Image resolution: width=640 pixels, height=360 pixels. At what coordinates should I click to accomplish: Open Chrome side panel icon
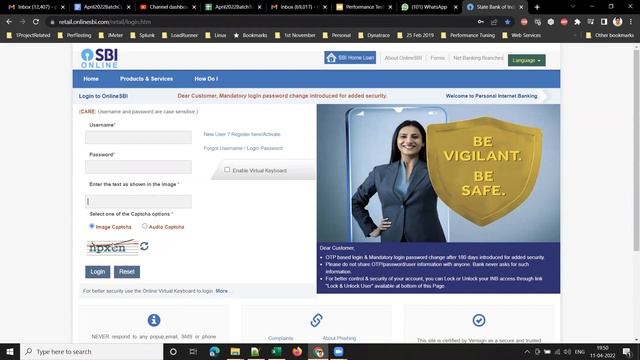(x=604, y=22)
